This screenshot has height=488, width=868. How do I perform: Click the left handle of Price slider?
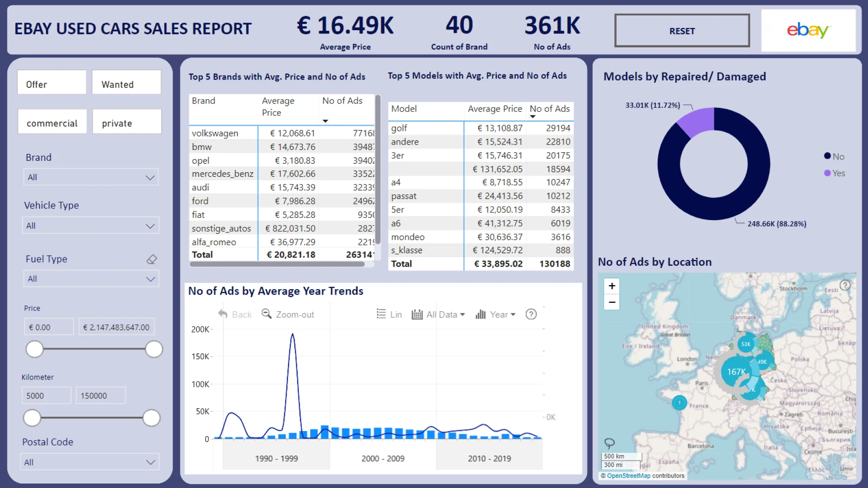pyautogui.click(x=34, y=349)
